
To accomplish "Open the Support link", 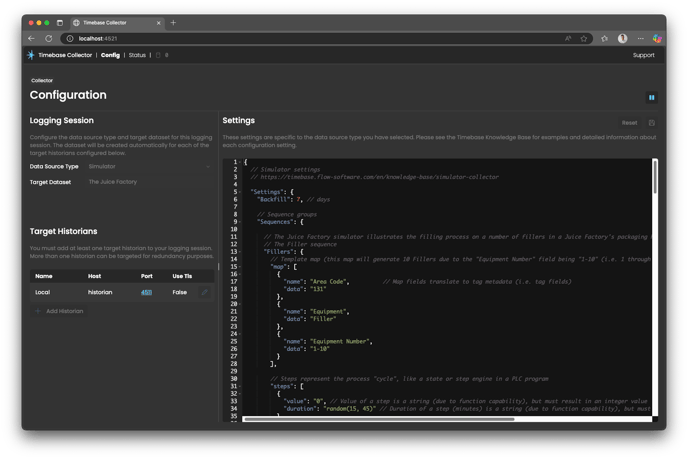I will [644, 55].
